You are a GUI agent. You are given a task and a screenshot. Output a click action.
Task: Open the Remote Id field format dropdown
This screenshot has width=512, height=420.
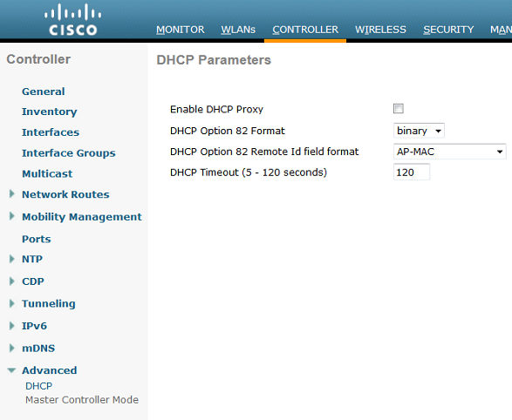[x=449, y=152]
